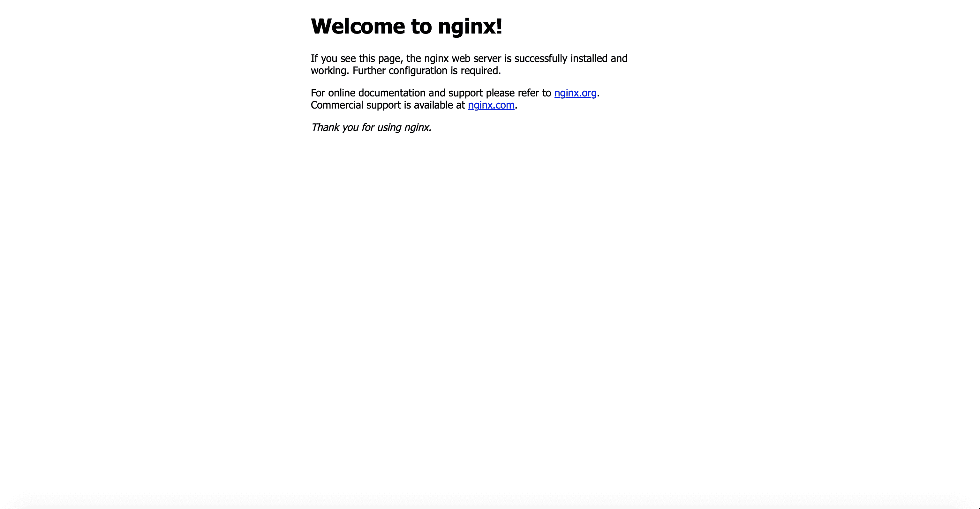The width and height of the screenshot is (980, 509).
Task: Click the phrase If you see this page
Action: click(357, 58)
